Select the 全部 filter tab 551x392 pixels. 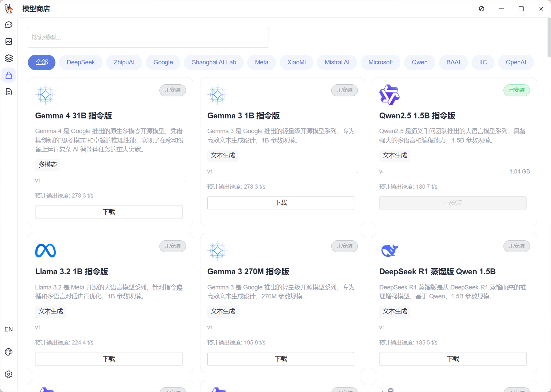[x=42, y=62]
